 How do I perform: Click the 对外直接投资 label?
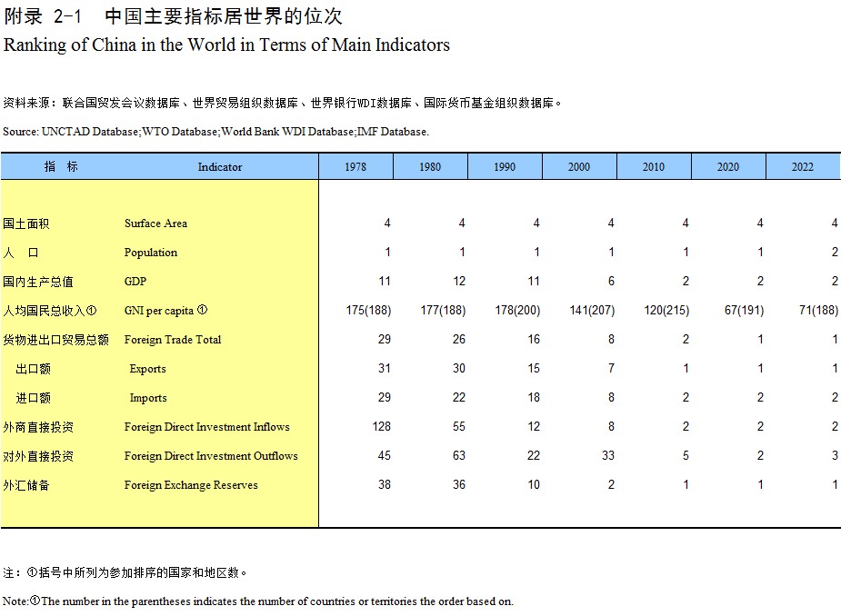click(x=38, y=456)
